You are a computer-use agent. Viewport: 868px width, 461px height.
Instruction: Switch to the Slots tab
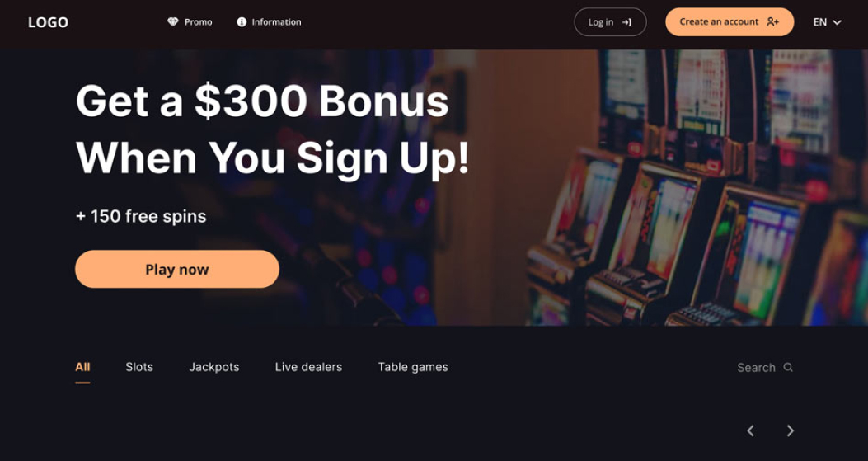(139, 367)
